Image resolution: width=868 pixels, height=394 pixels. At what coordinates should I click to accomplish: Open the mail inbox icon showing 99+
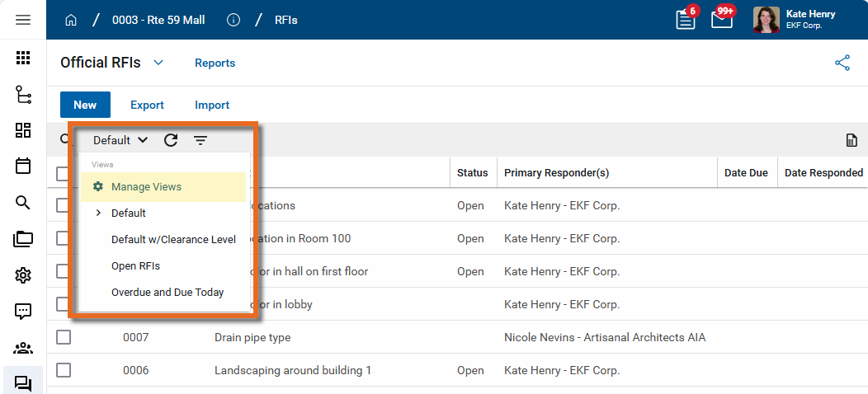coord(722,20)
